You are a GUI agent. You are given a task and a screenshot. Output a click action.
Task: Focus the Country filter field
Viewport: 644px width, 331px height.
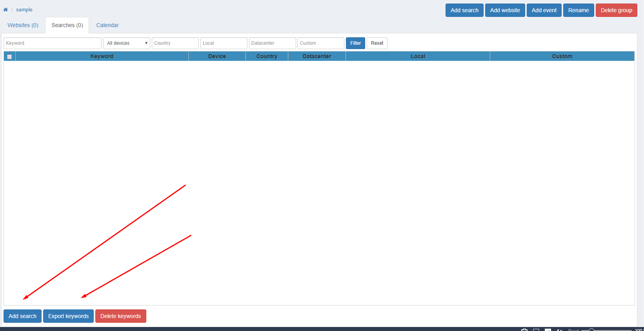click(x=175, y=43)
